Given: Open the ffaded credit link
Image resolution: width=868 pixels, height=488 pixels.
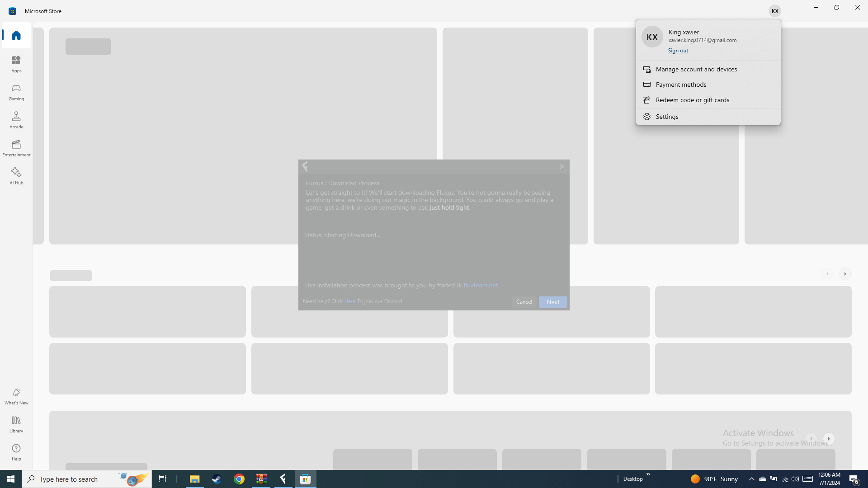Looking at the screenshot, I should coord(446,285).
